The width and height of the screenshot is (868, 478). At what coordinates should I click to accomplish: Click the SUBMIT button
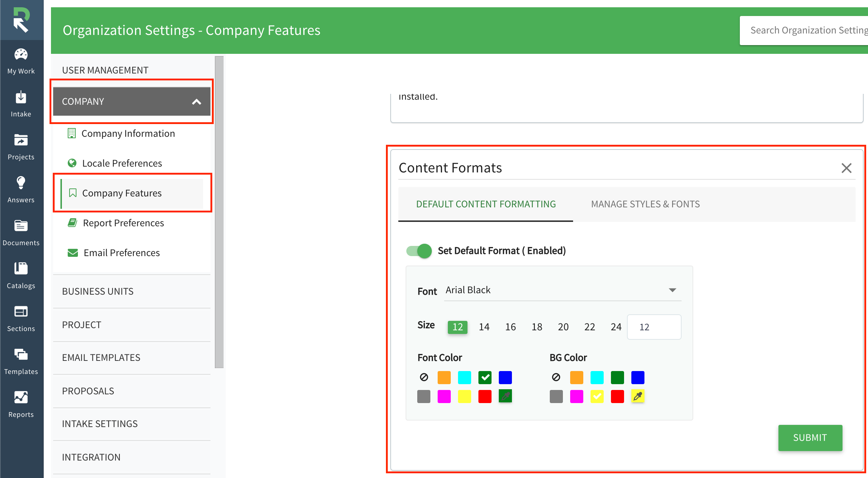coord(810,438)
